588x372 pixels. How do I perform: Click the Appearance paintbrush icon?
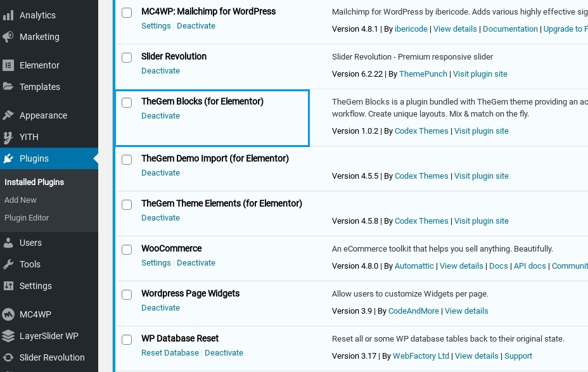click(8, 115)
